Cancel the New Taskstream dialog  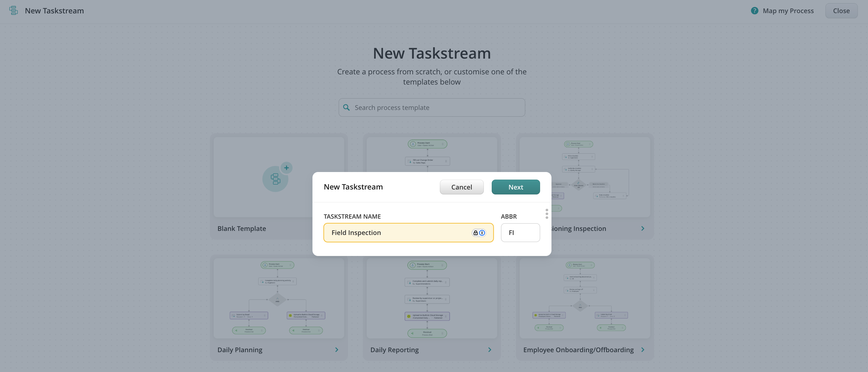click(x=461, y=187)
